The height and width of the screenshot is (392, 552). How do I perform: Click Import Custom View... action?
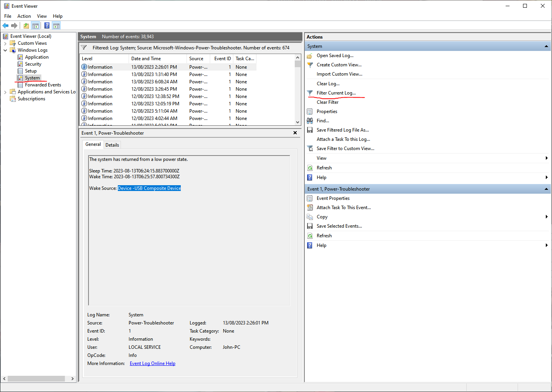point(340,74)
